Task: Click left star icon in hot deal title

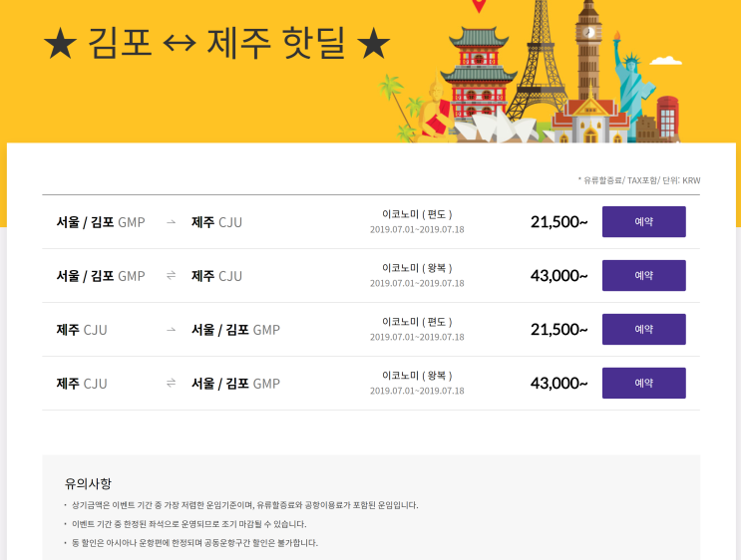Action: pos(60,44)
